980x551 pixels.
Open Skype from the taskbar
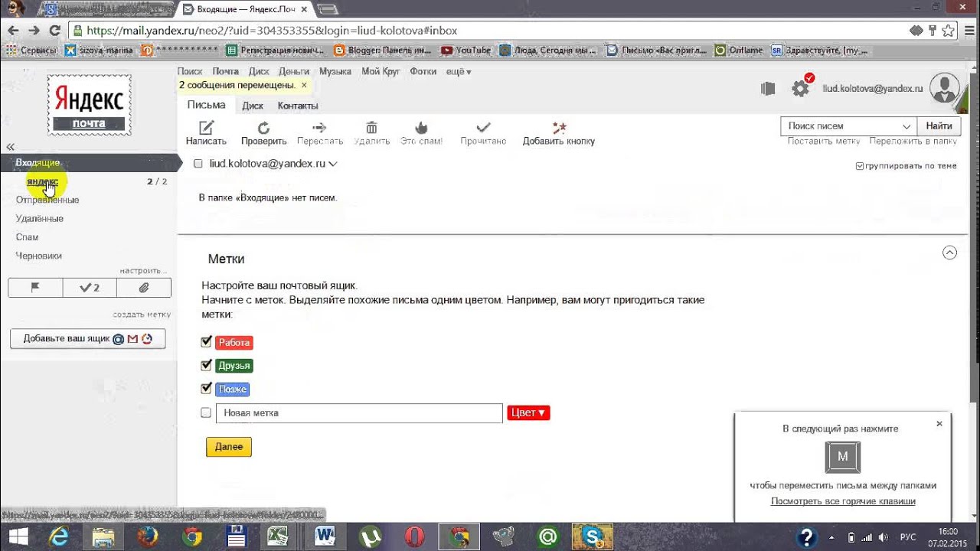pos(593,537)
